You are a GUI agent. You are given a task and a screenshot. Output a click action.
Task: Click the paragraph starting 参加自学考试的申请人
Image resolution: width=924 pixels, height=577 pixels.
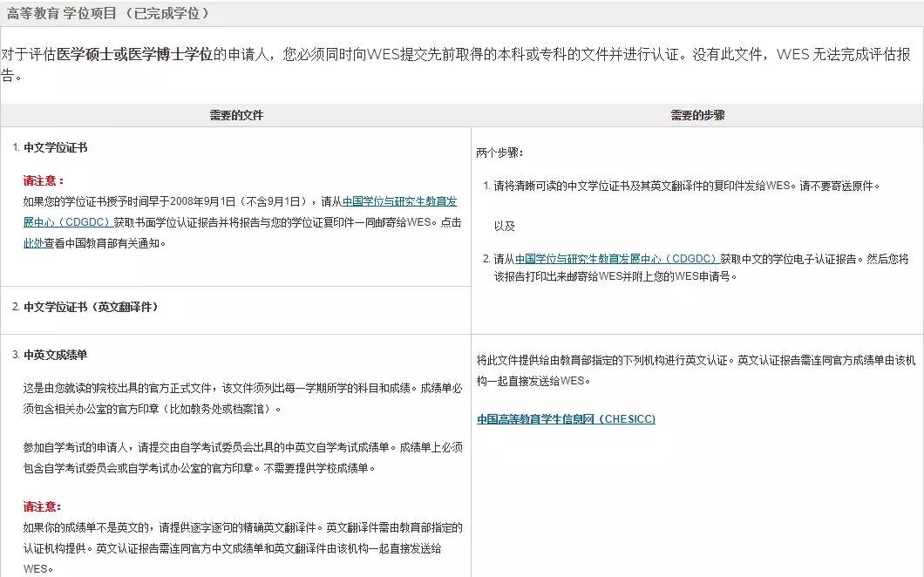tap(243, 458)
